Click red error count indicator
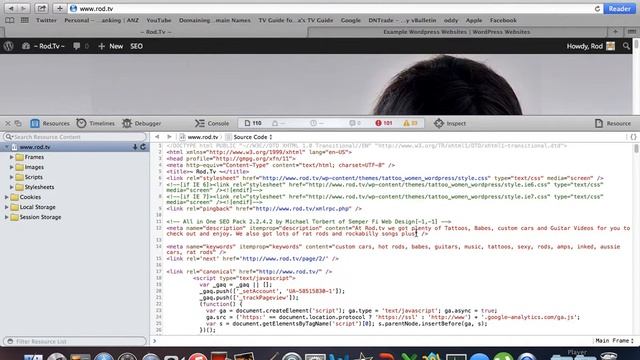 pyautogui.click(x=384, y=123)
